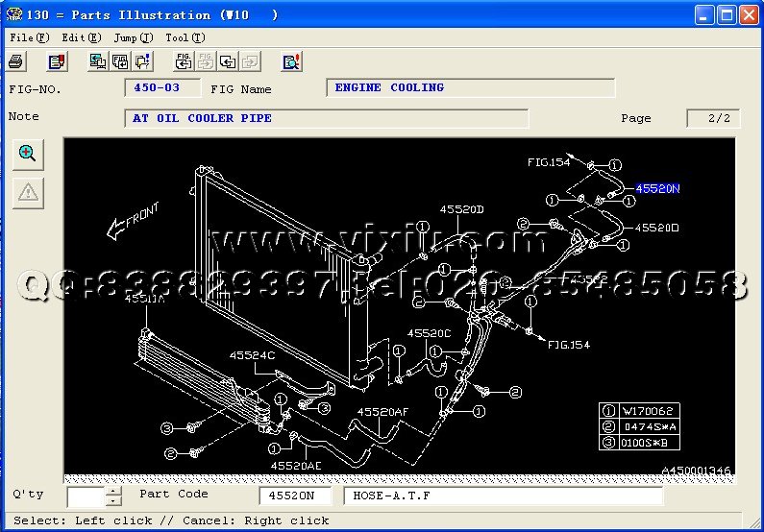The height and width of the screenshot is (532, 764).
Task: Decrease quantity with the Q'ty down arrow
Action: point(113,501)
